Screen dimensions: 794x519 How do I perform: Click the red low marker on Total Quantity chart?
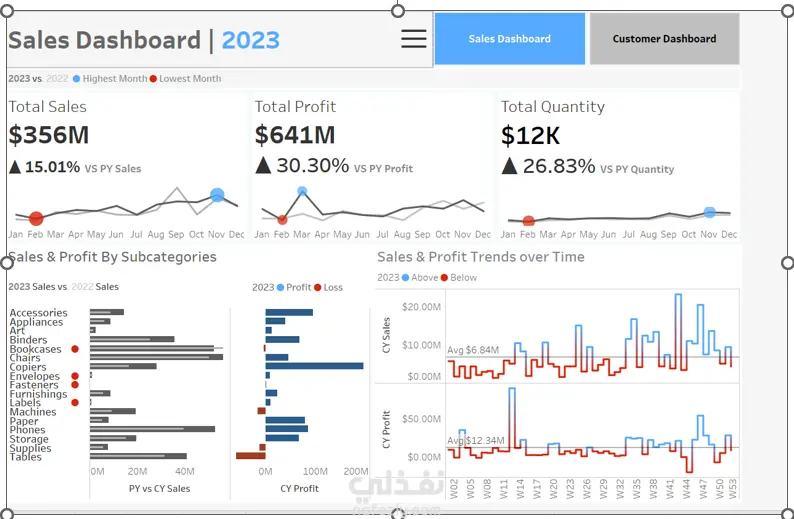pos(528,221)
